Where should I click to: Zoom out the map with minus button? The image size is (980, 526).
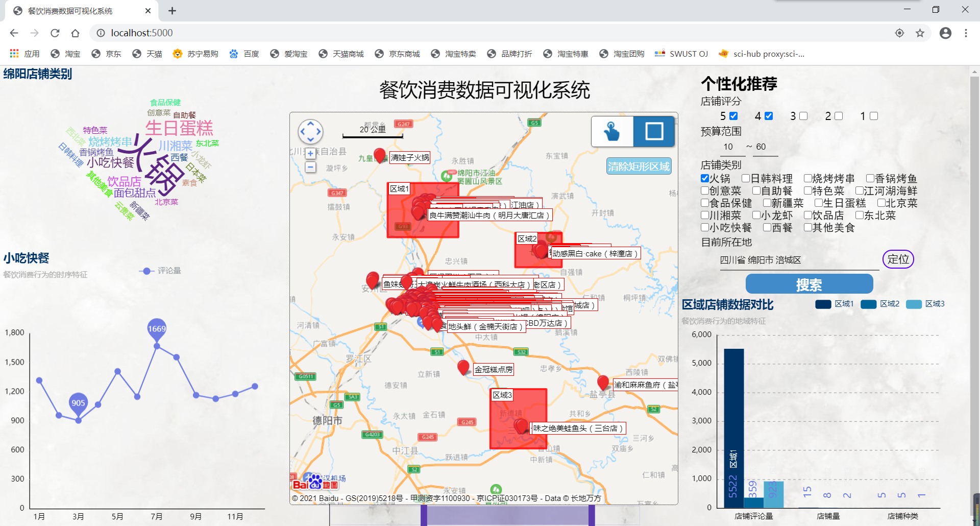[x=310, y=167]
